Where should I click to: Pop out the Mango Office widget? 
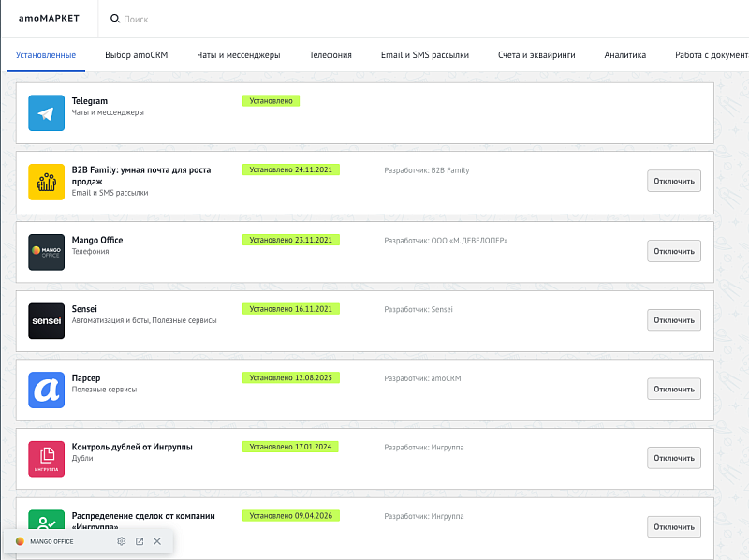click(x=140, y=541)
